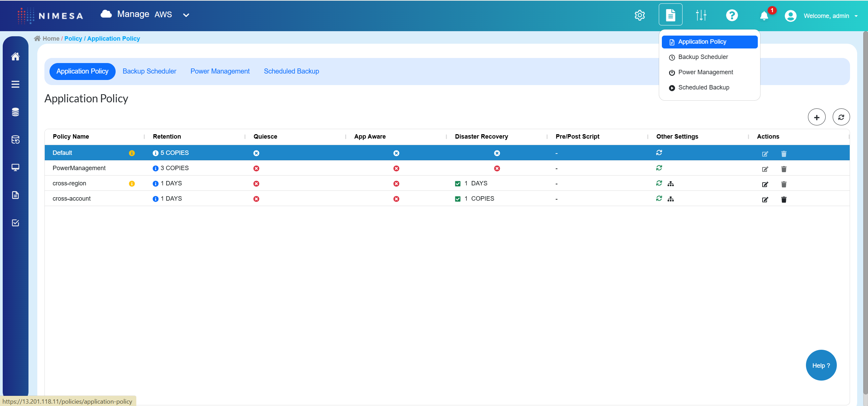Choose Power Management in dropdown menu
The image size is (868, 406).
pos(709,72)
